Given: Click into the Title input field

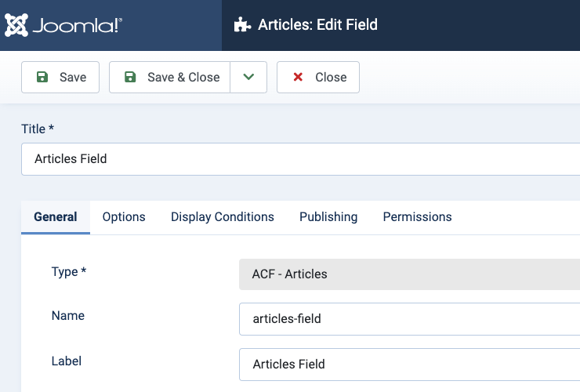Looking at the screenshot, I should pos(300,159).
